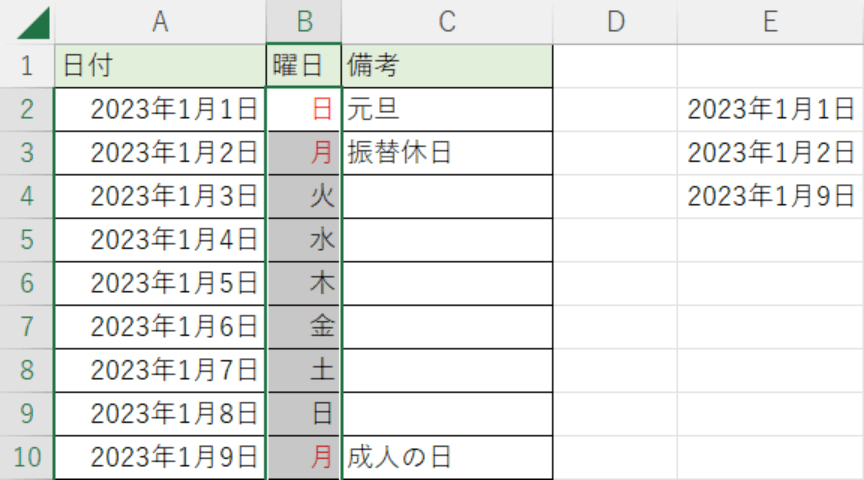Click the red 日 cell in row 2
Viewport: 864px width, 480px height.
(x=304, y=109)
